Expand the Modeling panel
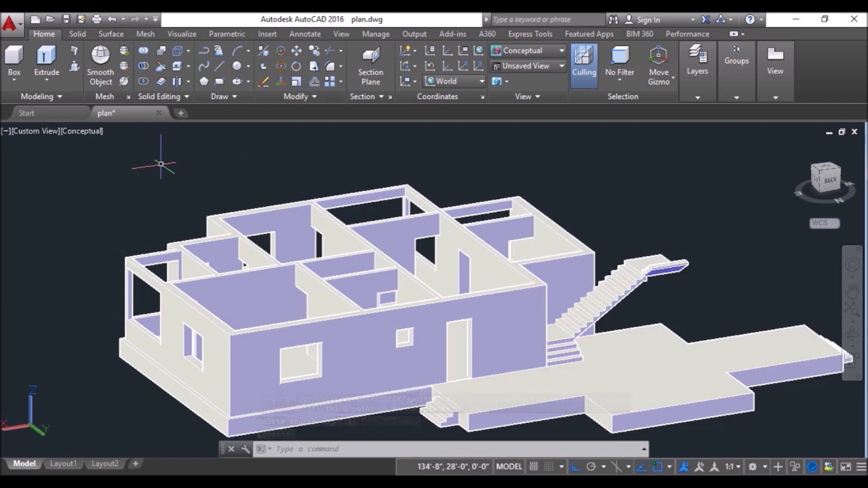This screenshot has width=868, height=488. click(x=42, y=96)
